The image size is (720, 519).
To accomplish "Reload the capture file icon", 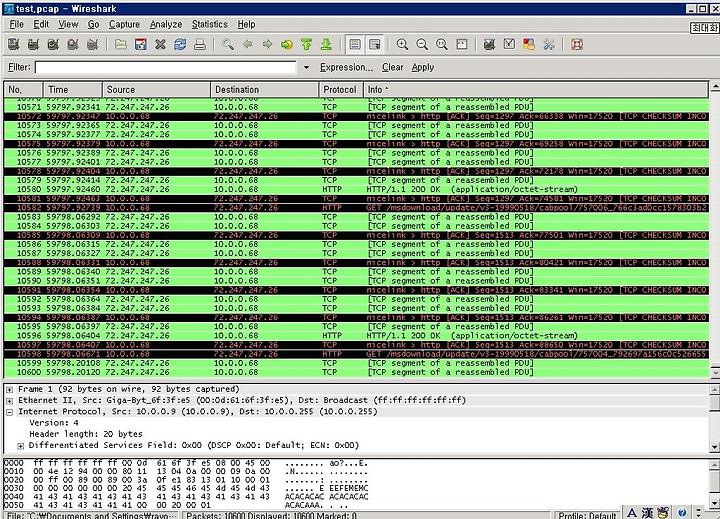I will pos(180,45).
